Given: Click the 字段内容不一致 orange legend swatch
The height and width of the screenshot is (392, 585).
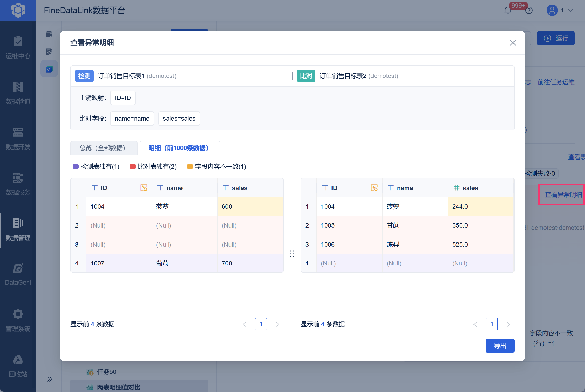Looking at the screenshot, I should point(190,167).
